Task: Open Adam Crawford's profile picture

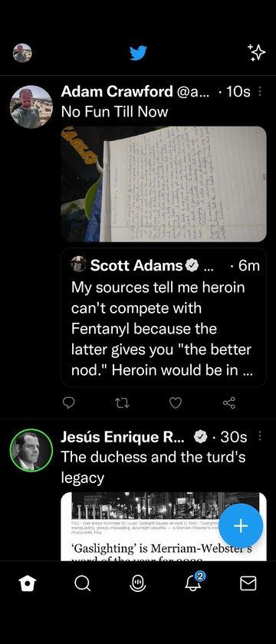Action: coord(31,107)
